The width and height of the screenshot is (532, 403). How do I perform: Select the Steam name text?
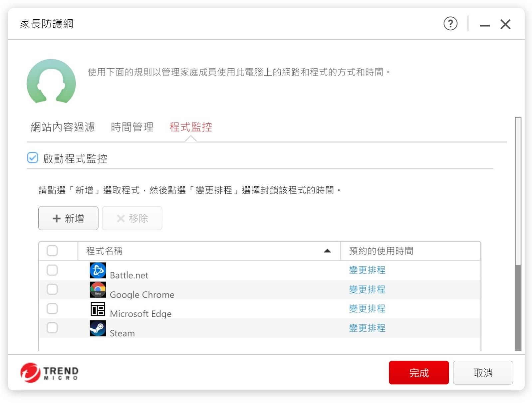coord(122,333)
